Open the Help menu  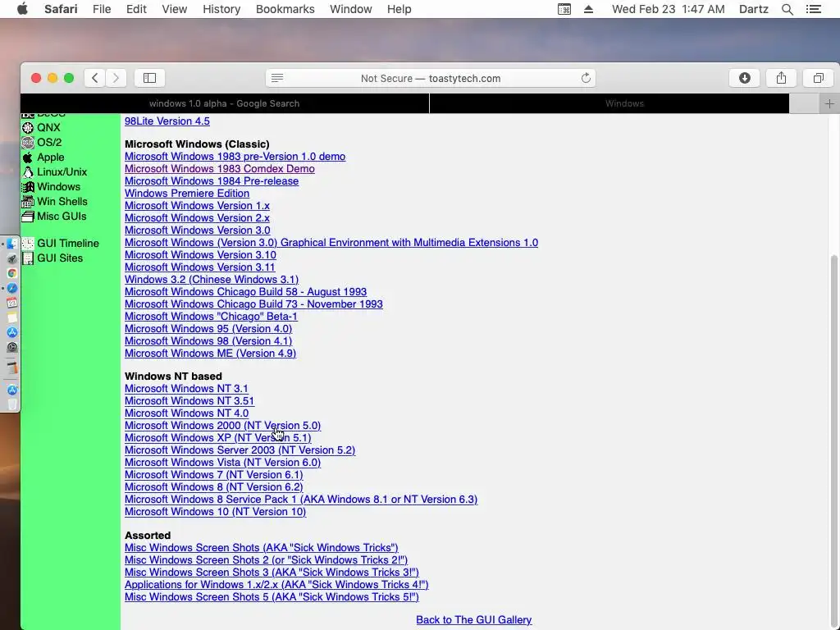click(399, 9)
